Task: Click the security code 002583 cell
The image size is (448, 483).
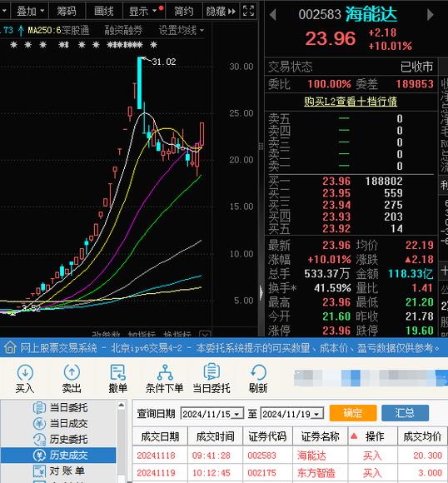Action: (x=261, y=456)
